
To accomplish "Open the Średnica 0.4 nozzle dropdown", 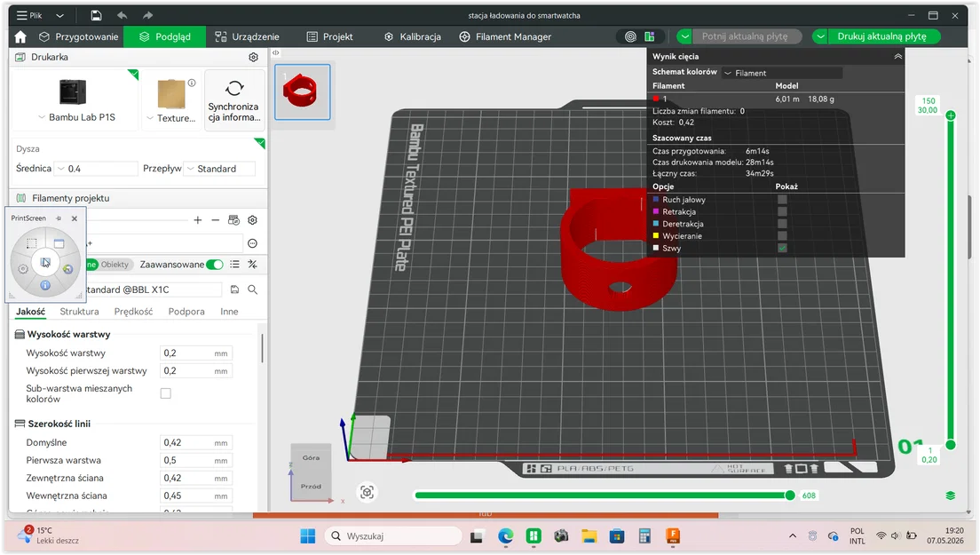I will (97, 169).
